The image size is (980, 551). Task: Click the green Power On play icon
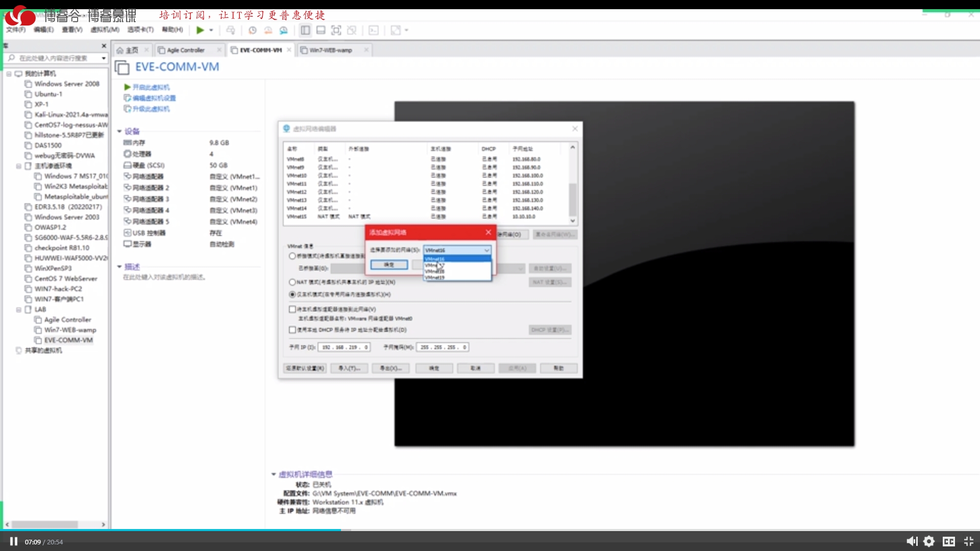[200, 30]
